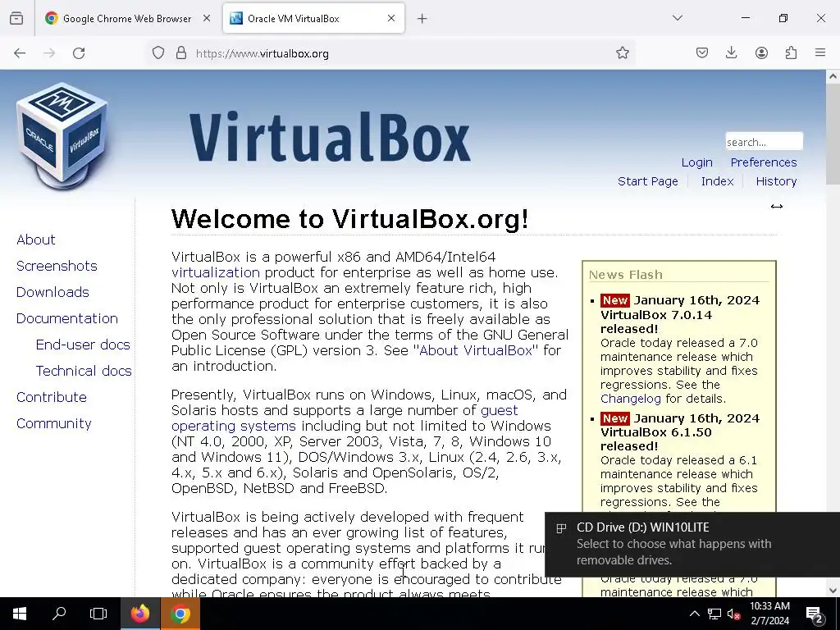
Task: Click the CD Drive (D:) WIN10LITE notification
Action: click(x=692, y=545)
